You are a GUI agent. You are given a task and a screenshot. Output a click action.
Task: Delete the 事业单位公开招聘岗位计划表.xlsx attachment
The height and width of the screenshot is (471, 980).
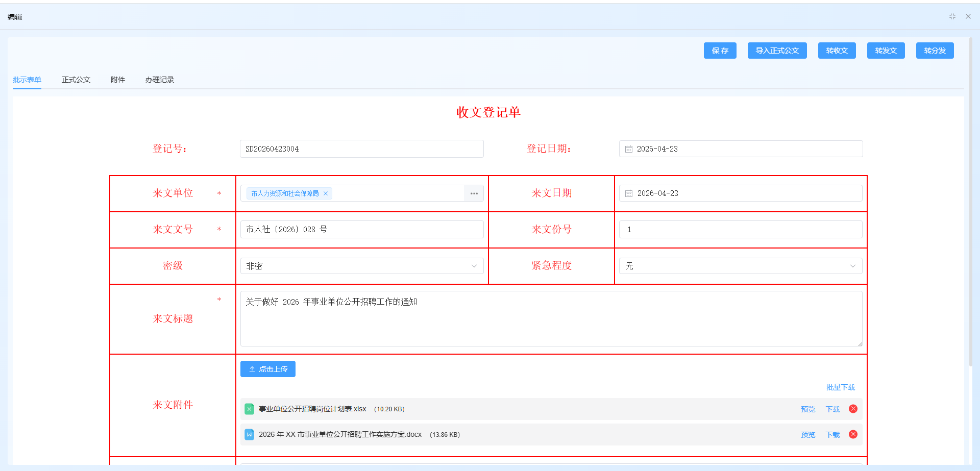853,409
